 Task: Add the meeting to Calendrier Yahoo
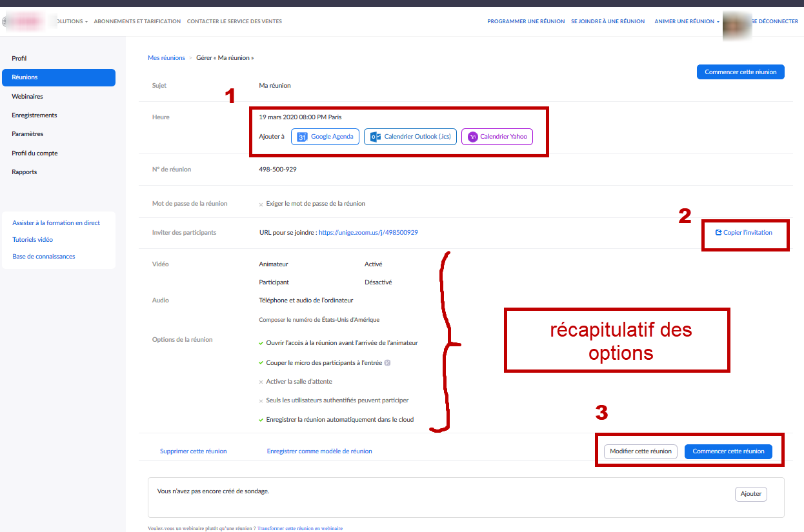click(497, 137)
